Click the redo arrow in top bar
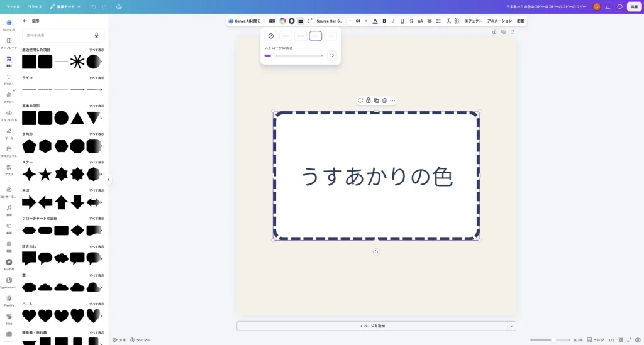Viewport: 644px width, 345px height. (x=104, y=6)
